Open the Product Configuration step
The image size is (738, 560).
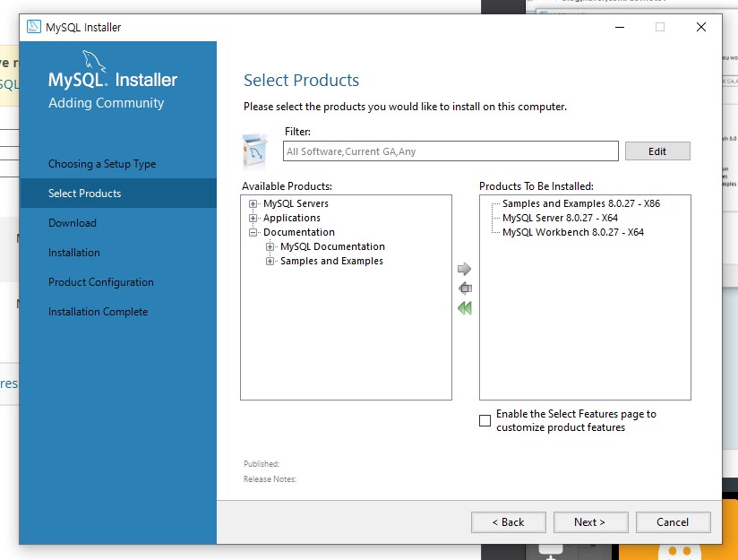[100, 282]
